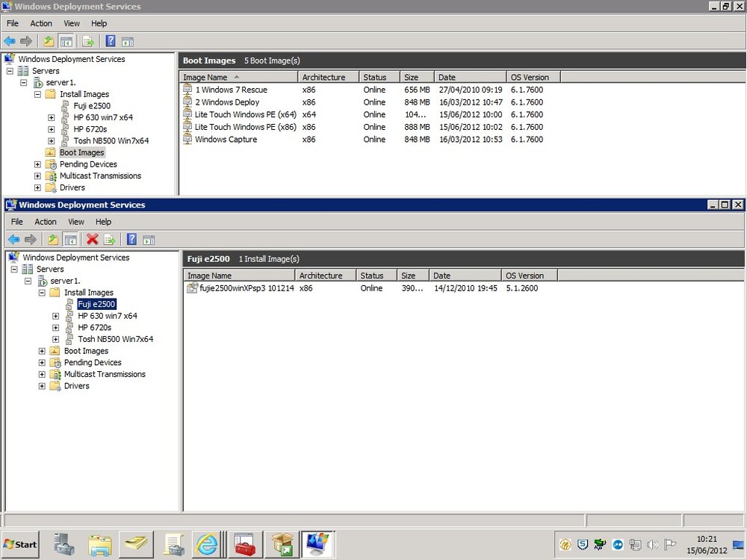Click red Delete X icon in lower toolbar
This screenshot has height=560, width=747.
point(93,240)
